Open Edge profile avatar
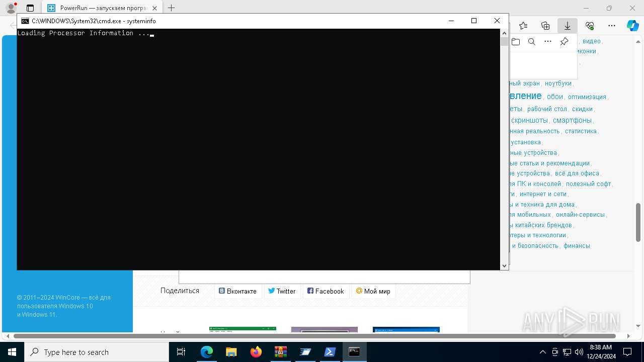This screenshot has width=644, height=362. click(11, 8)
